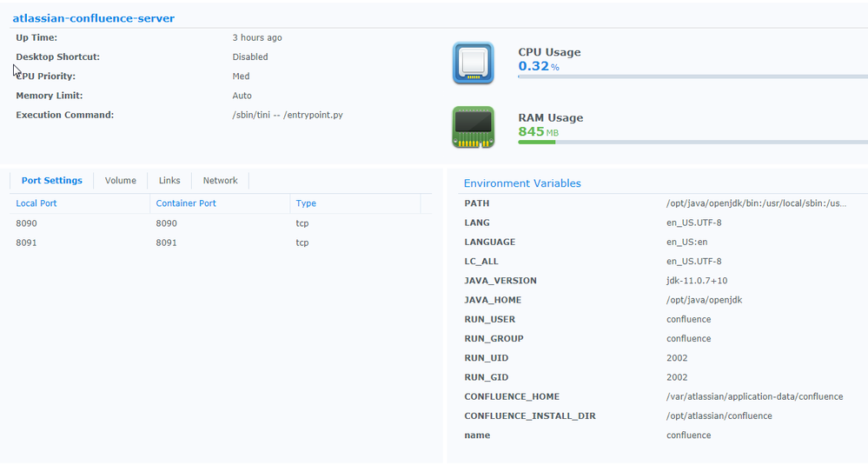Open the atlassian-confluence-server container title

point(94,18)
